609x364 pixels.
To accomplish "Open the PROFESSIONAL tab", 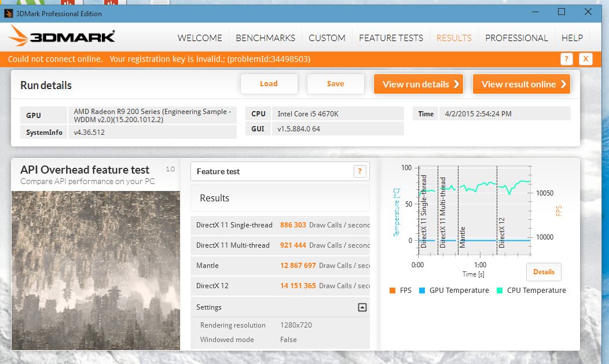I will [516, 38].
